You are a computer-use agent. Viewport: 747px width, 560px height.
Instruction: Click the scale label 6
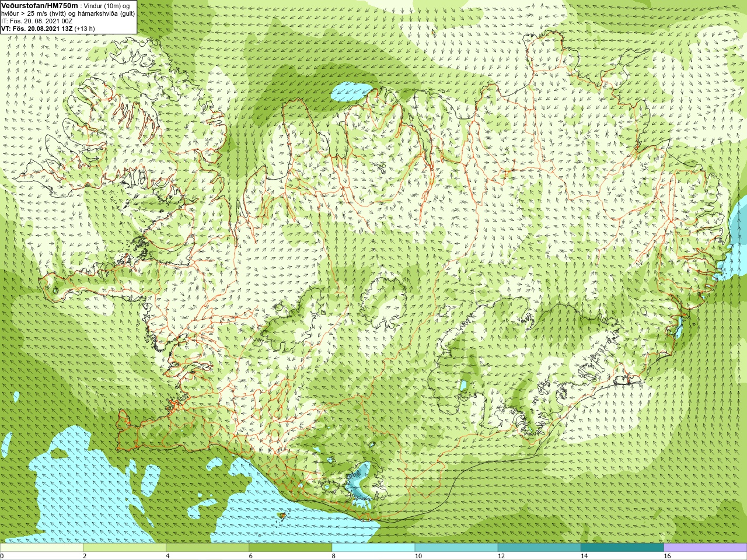[x=251, y=556]
